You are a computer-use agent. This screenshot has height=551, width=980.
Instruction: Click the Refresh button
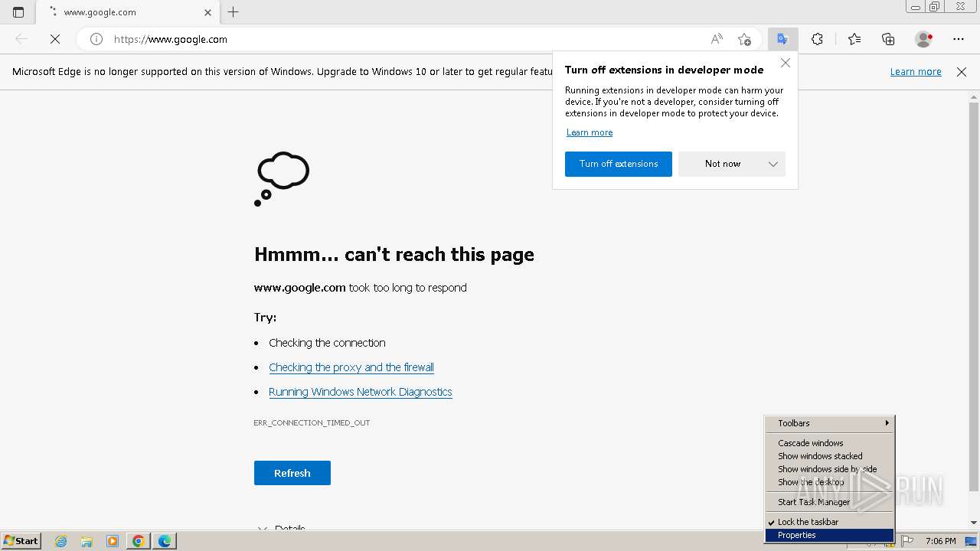[292, 473]
